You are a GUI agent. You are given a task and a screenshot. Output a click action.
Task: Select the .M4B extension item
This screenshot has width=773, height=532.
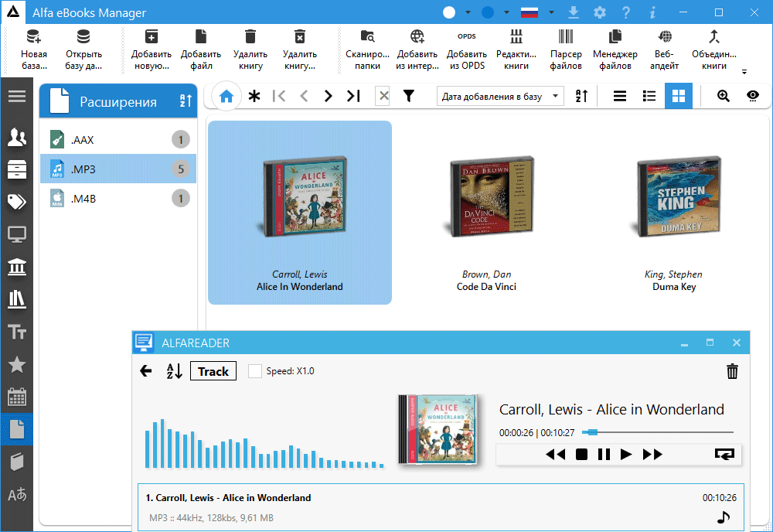coord(117,199)
